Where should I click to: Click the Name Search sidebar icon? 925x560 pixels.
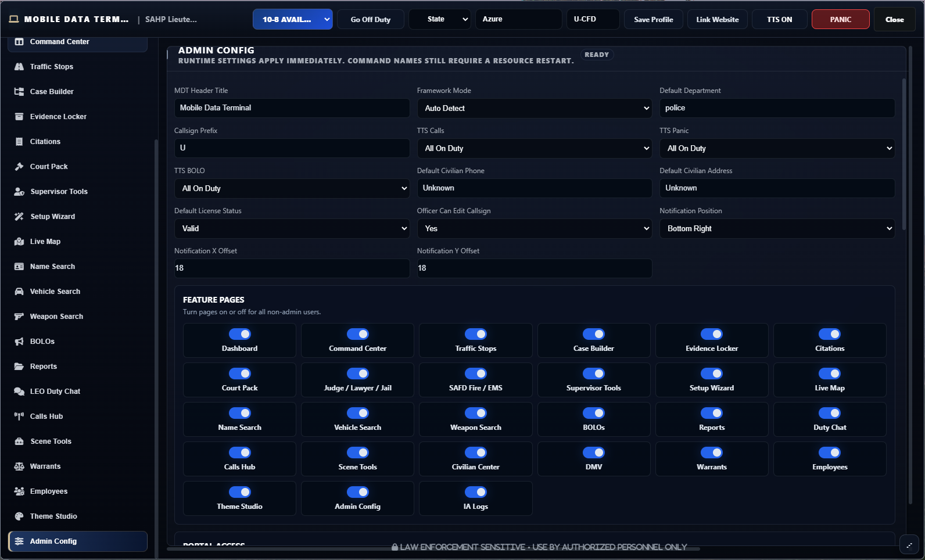(19, 267)
